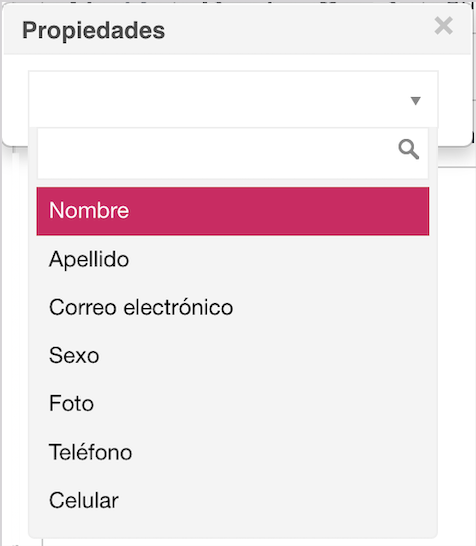This screenshot has height=546, width=476.
Task: Pick the Correo electrónico option
Action: (233, 307)
